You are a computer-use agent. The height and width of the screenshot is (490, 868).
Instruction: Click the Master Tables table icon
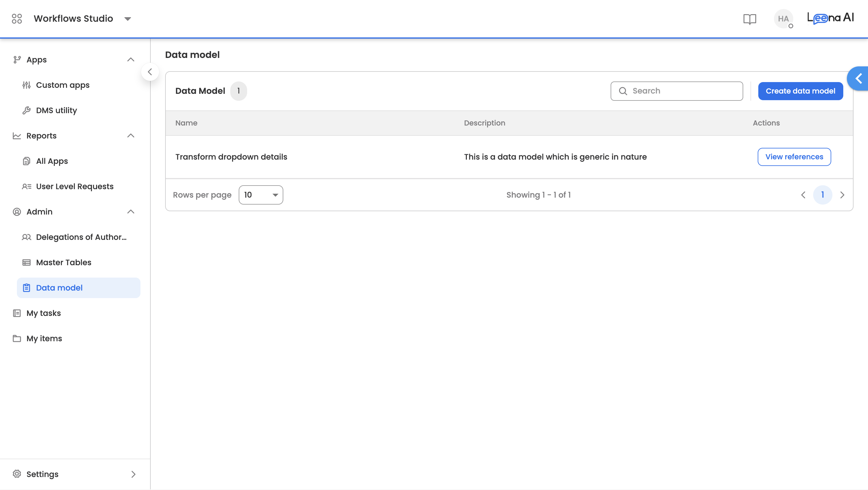pos(27,262)
